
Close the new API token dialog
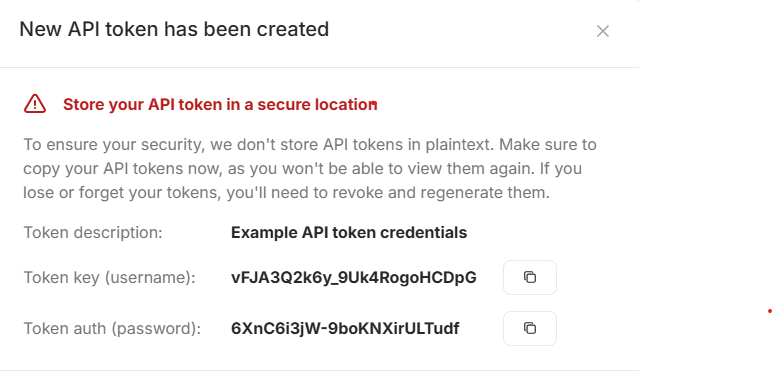(x=602, y=32)
